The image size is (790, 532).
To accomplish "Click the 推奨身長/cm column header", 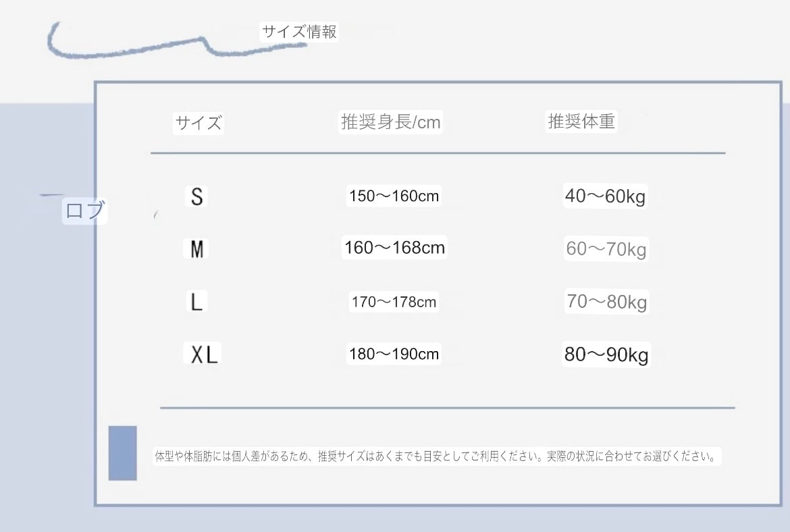I will [390, 122].
